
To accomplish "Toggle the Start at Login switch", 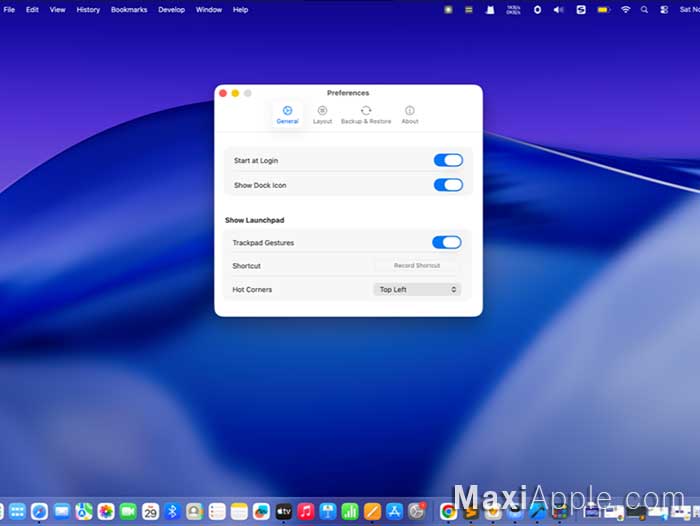I will [448, 160].
